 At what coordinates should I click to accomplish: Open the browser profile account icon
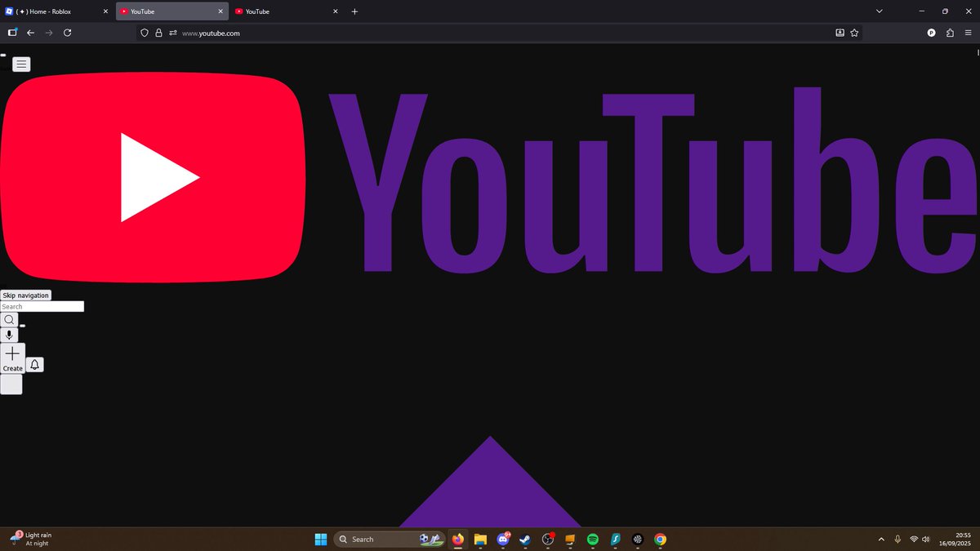point(932,33)
